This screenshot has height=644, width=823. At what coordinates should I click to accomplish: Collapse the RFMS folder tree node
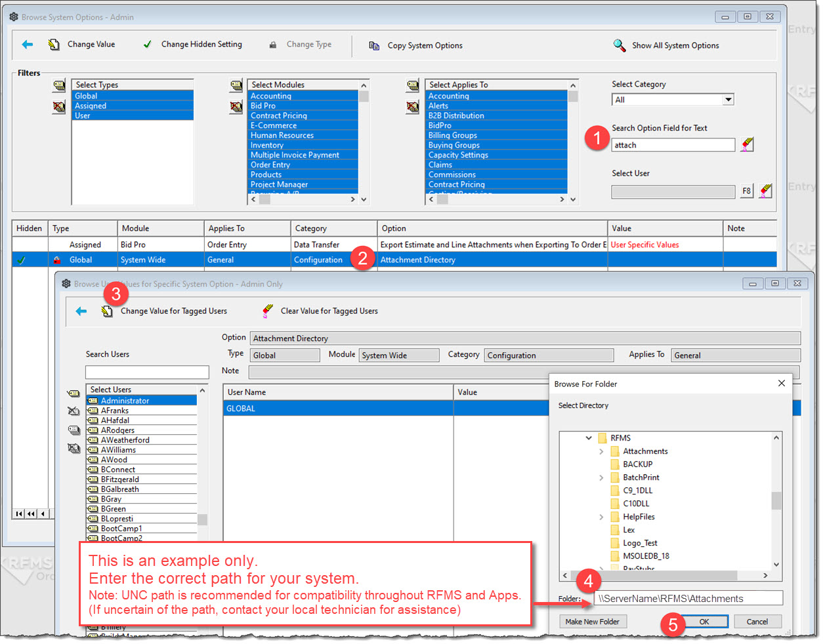[589, 438]
